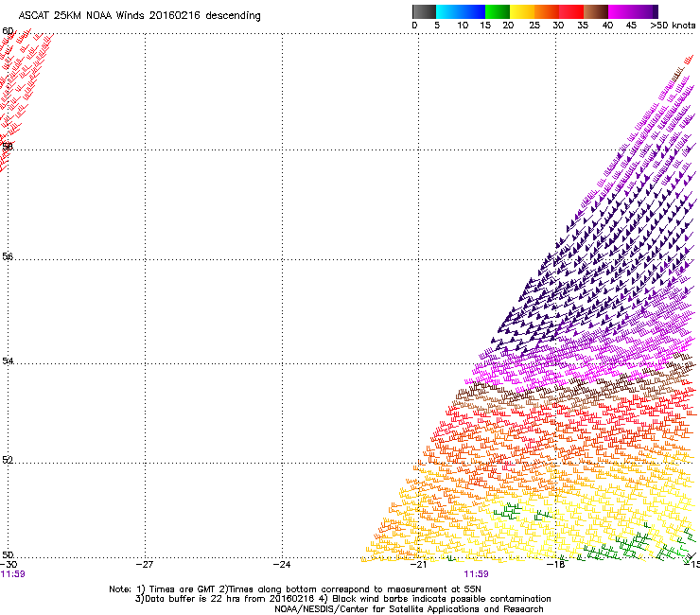Click the latitude axis label '52'

click(x=8, y=460)
